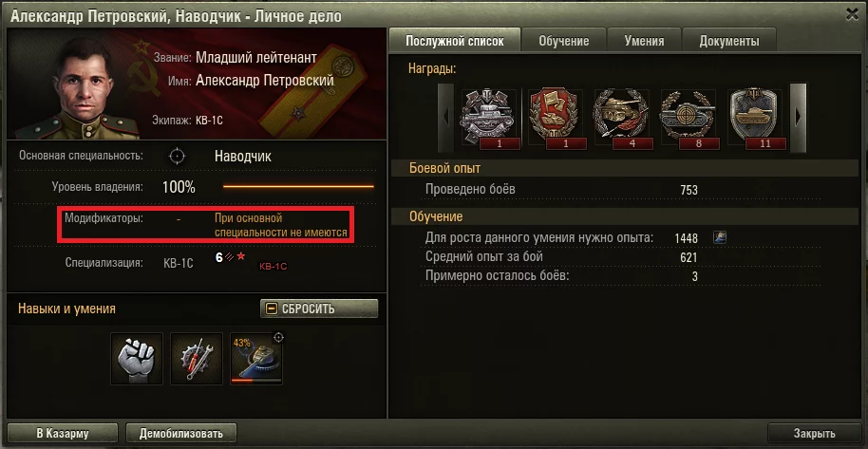Click the Сбросить skills reset button
The image size is (868, 449).
319,309
